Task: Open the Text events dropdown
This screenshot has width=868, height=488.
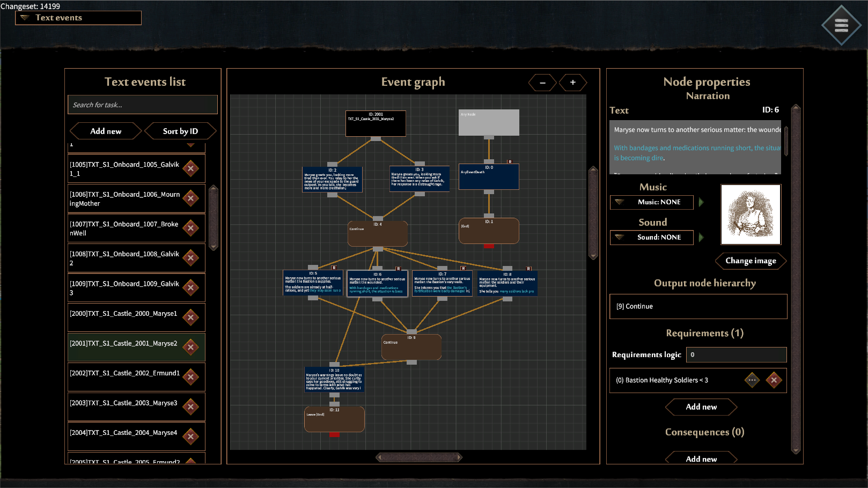Action: pos(78,18)
